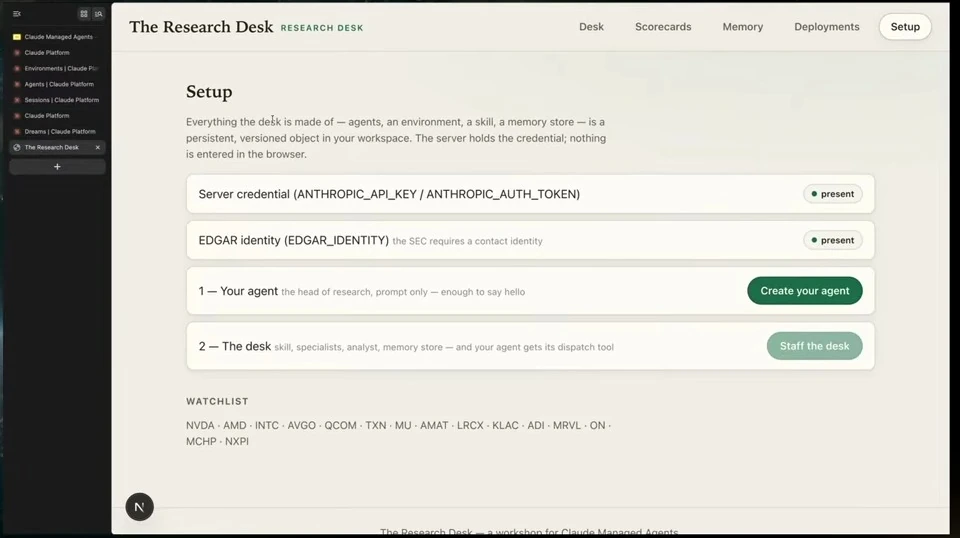
Task: Collapse the browser sidebar with top-left icon
Action: 17,13
